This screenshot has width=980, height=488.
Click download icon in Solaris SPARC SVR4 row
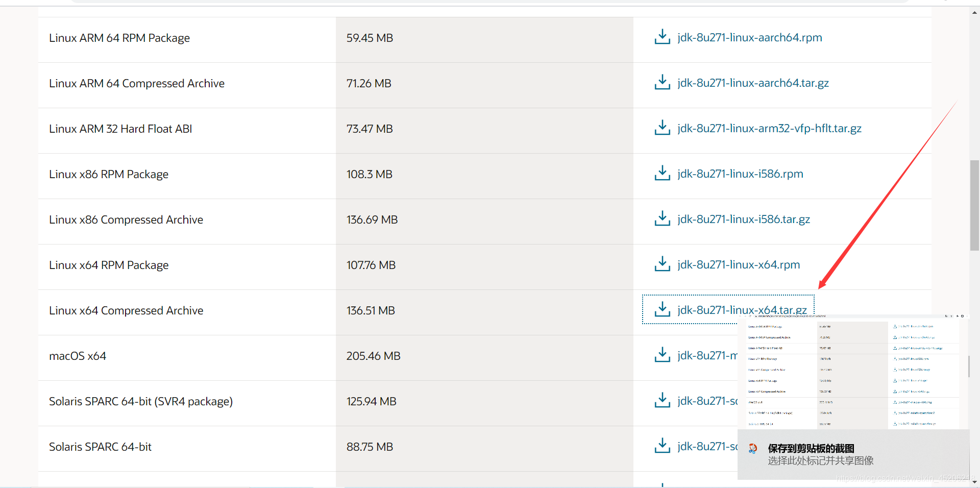coord(662,400)
